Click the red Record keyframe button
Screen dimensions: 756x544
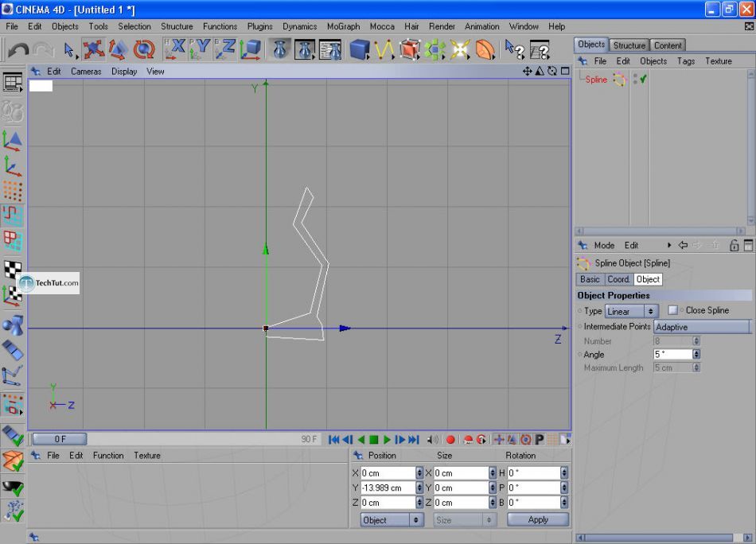(450, 440)
